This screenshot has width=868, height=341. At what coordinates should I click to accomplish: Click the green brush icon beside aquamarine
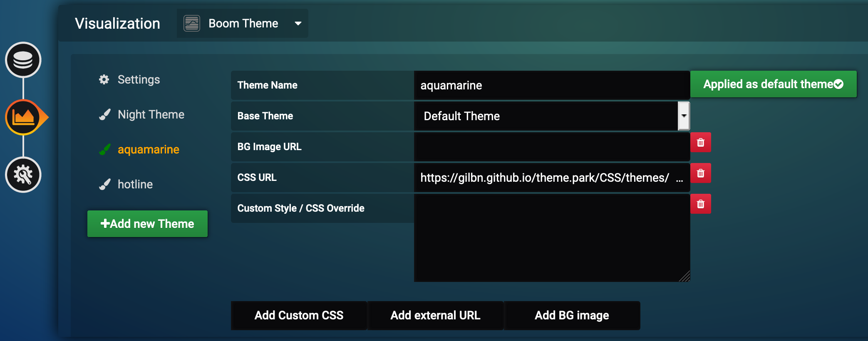point(105,149)
